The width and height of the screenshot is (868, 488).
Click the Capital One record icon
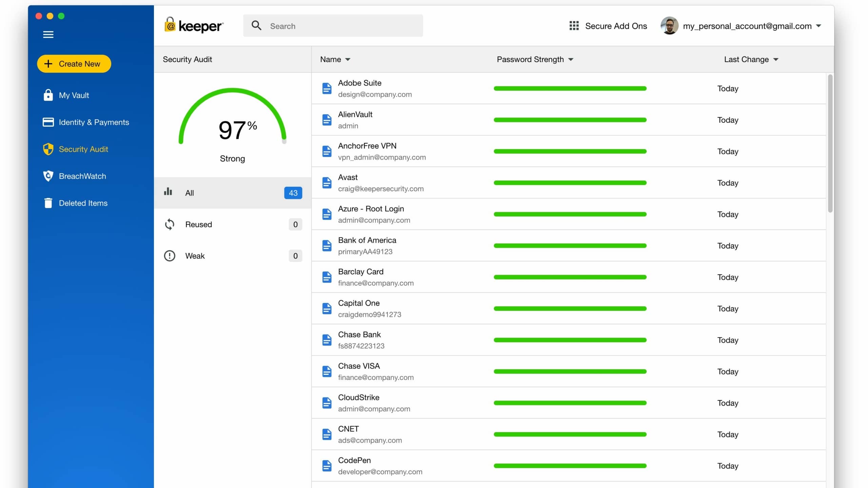(x=327, y=309)
